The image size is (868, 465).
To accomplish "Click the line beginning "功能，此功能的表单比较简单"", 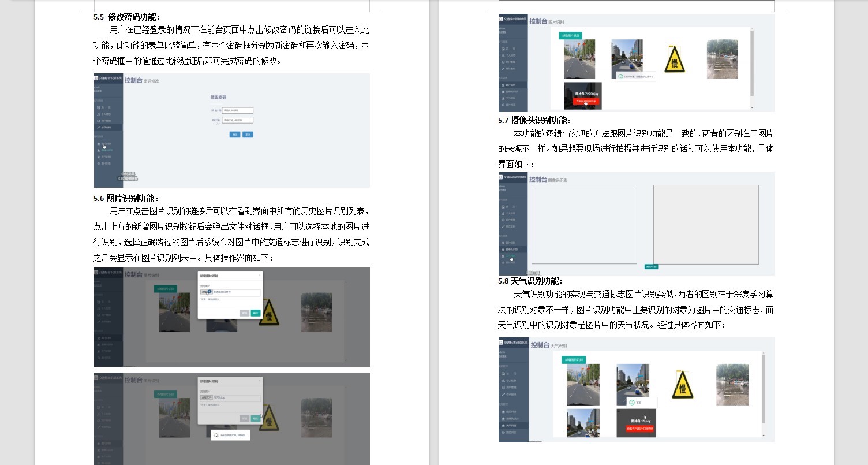I will (x=231, y=45).
